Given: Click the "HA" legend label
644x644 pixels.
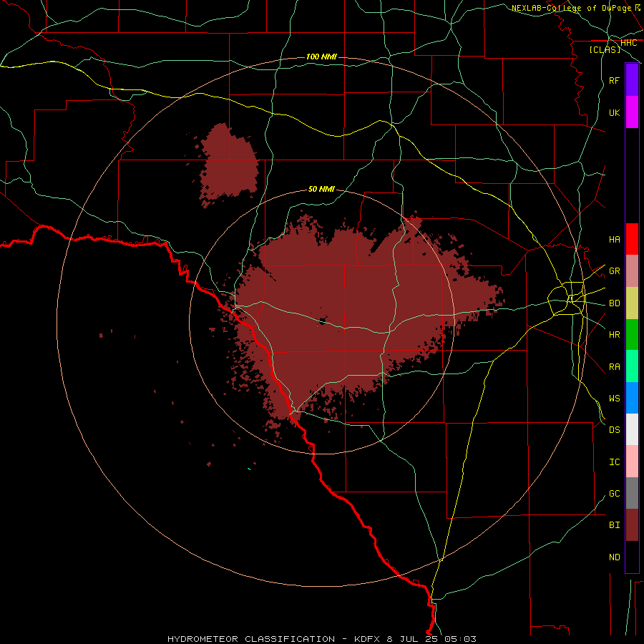Looking at the screenshot, I should coord(614,239).
